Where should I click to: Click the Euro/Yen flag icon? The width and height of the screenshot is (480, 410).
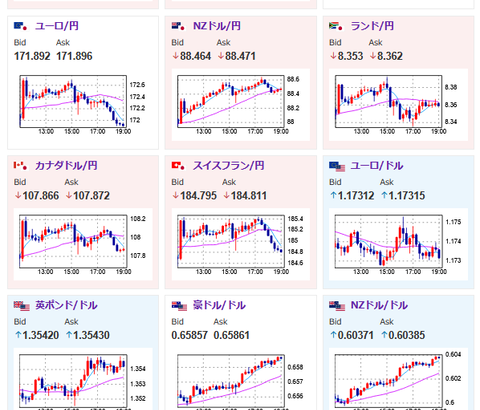tap(20, 26)
